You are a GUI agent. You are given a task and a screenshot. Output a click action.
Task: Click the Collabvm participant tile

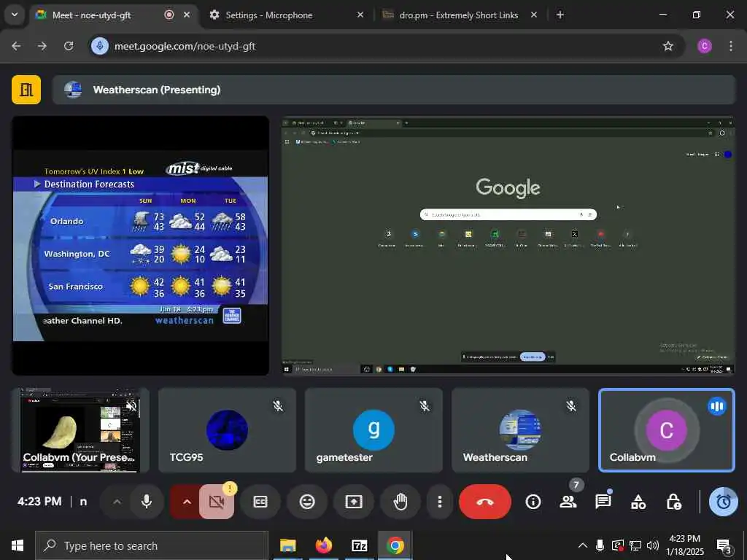[667, 430]
